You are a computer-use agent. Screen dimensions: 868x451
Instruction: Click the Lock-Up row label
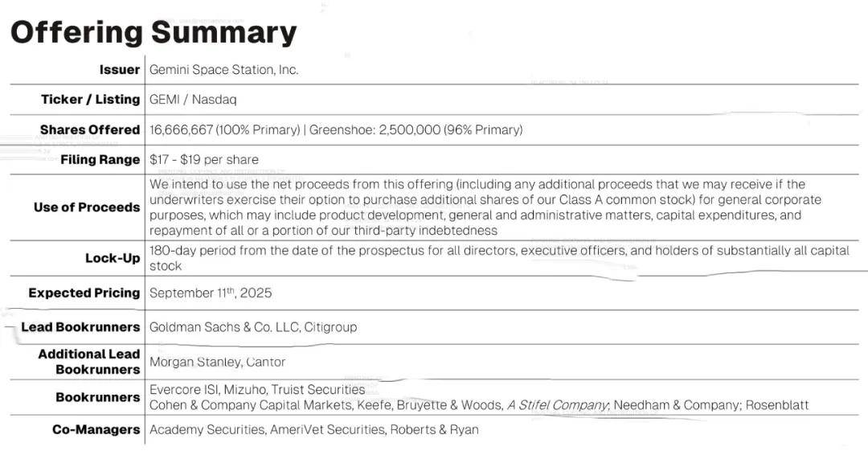113,258
